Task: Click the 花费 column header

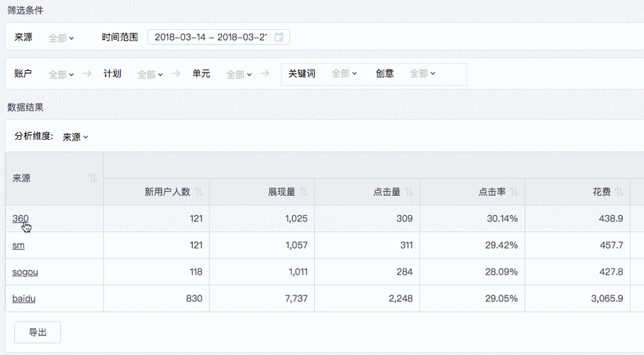Action: 577,192
